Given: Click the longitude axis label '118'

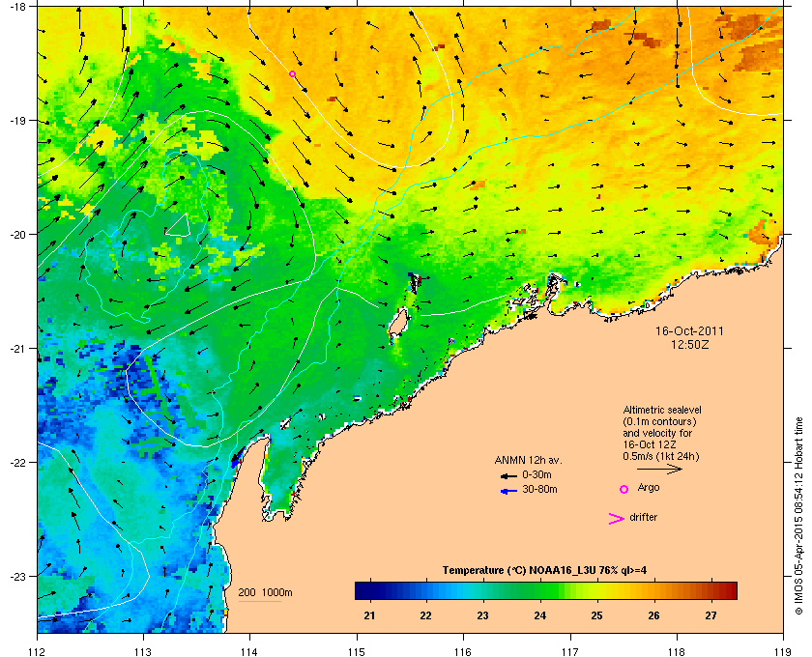Looking at the screenshot, I should [x=677, y=652].
